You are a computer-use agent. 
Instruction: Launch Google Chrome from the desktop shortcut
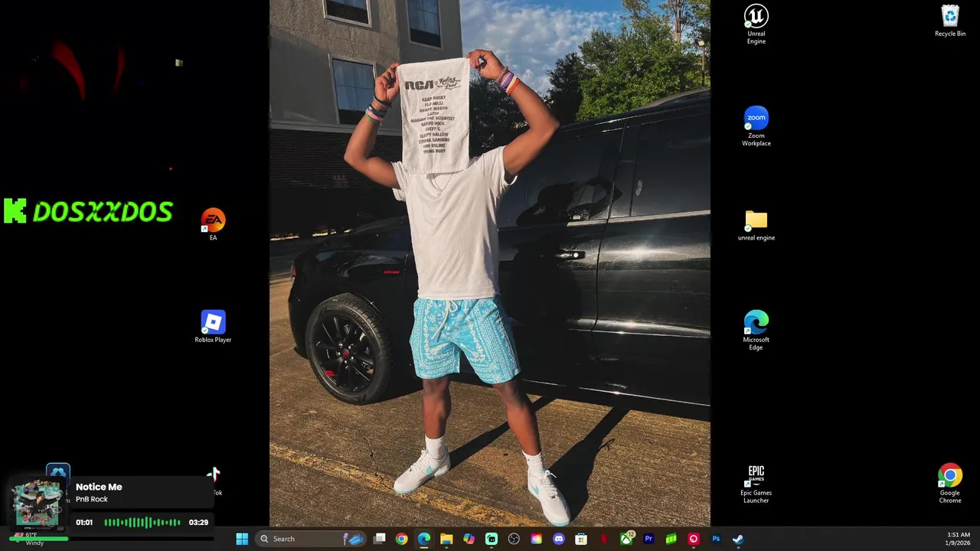[x=950, y=484]
